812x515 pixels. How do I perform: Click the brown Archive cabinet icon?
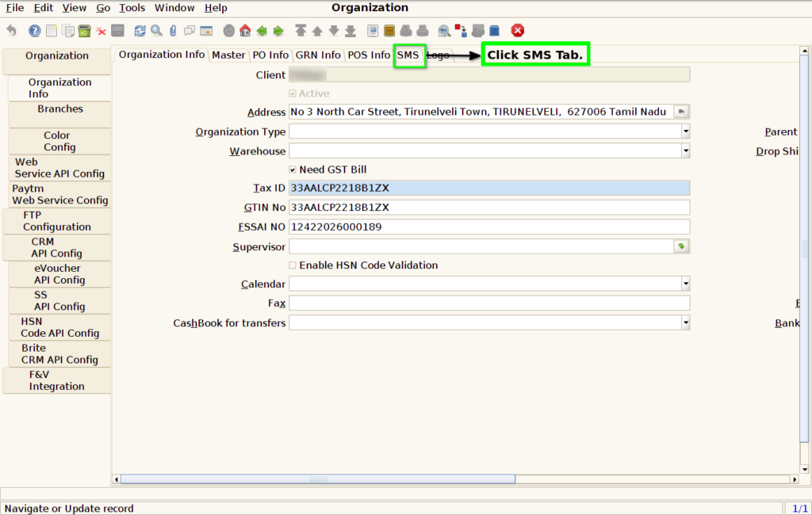click(389, 31)
